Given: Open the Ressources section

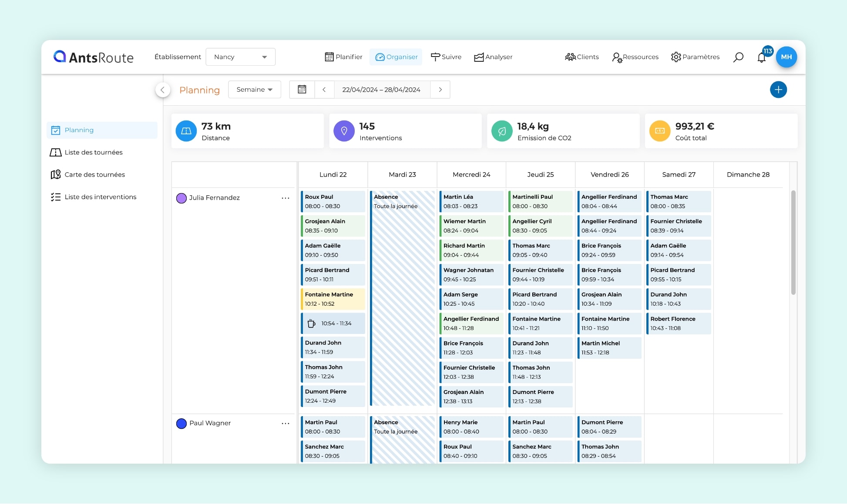Looking at the screenshot, I should click(x=635, y=57).
